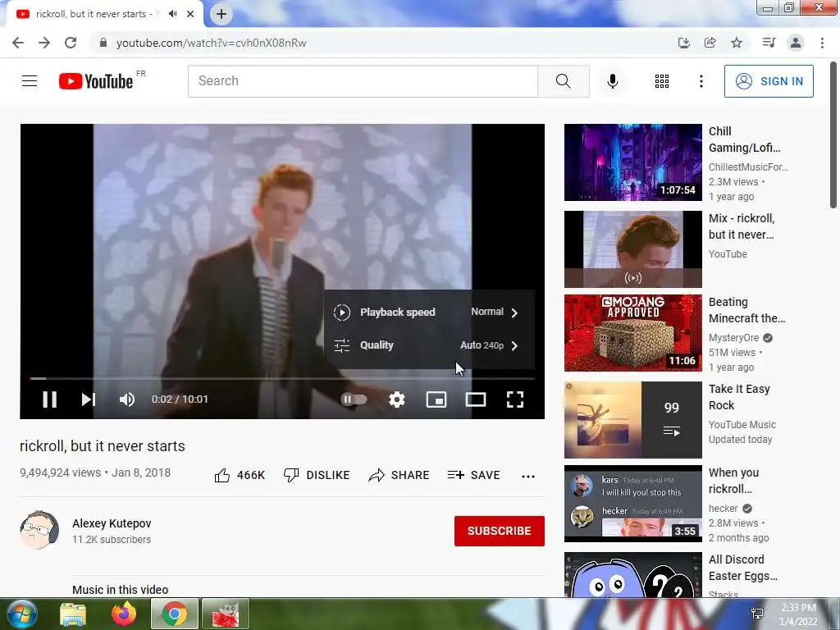Launch Firefox from the taskbar
This screenshot has height=630, width=840.
point(124,614)
